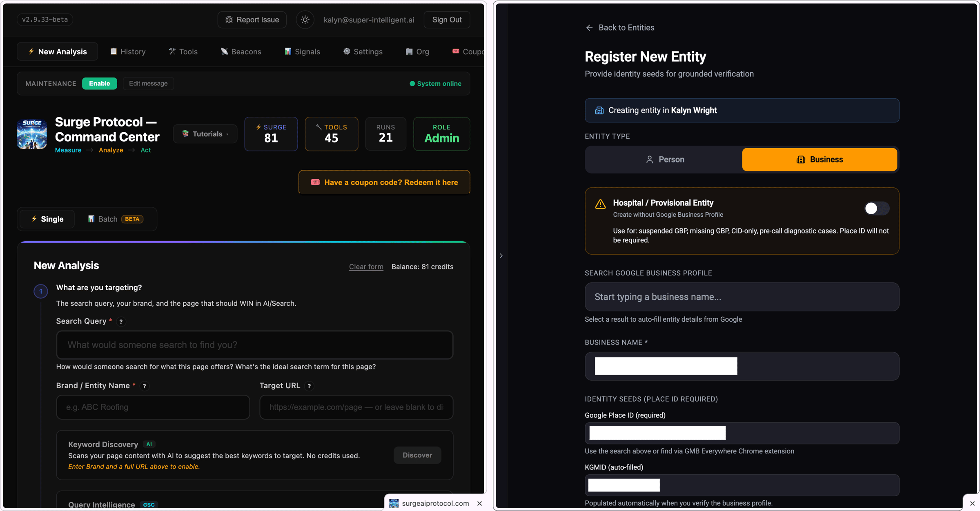Viewport: 980px width, 511px height.
Task: Click into the Search Query input field
Action: [254, 345]
